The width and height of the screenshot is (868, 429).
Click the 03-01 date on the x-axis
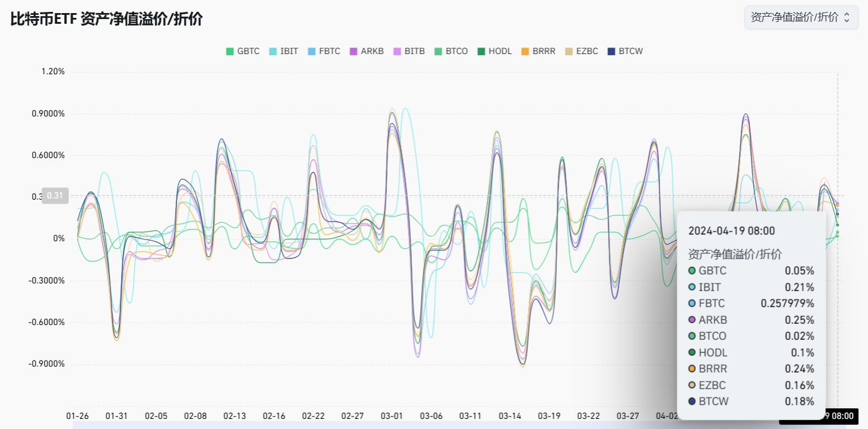[392, 416]
